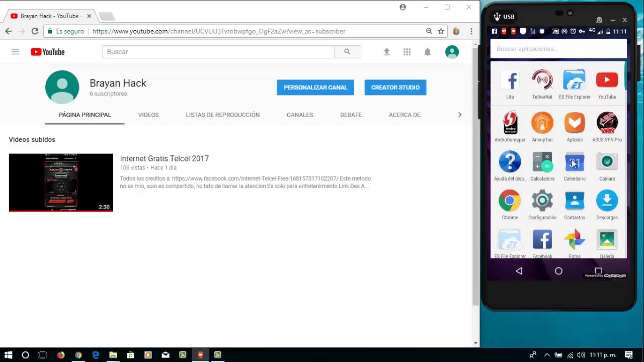Open AndroDumpper app
This screenshot has height=362, width=644.
(x=510, y=127)
